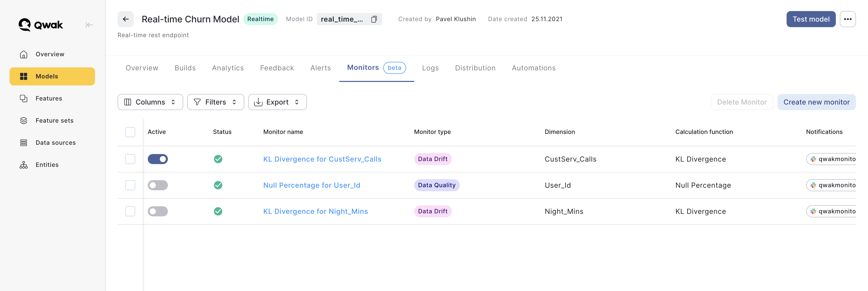Check the KL Divergence for Night_Mins row checkbox
868x291 pixels.
[x=130, y=212]
